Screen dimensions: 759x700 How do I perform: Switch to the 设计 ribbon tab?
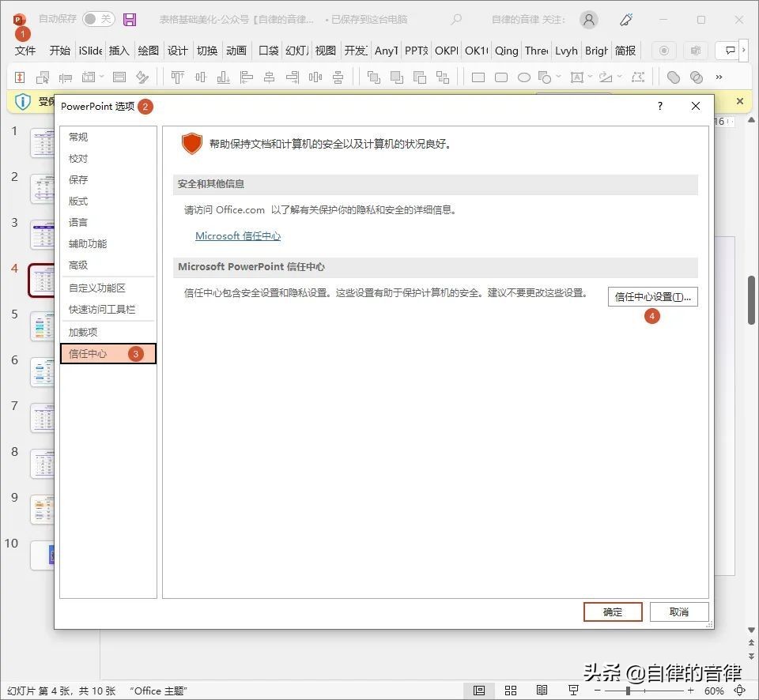point(178,51)
